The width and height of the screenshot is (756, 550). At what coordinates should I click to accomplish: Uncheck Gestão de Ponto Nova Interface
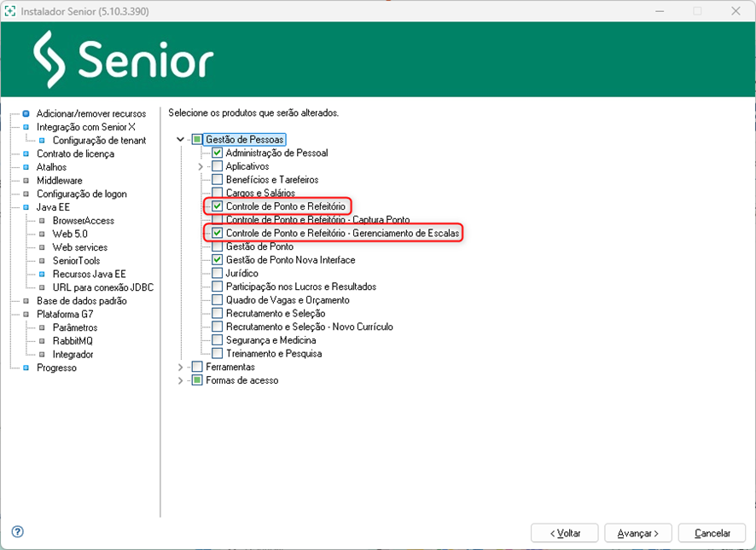[218, 260]
